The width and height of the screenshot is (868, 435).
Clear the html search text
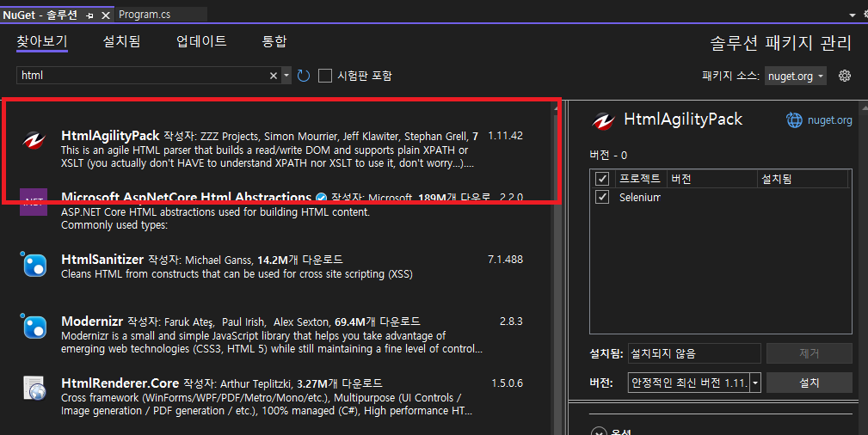pyautogui.click(x=273, y=76)
